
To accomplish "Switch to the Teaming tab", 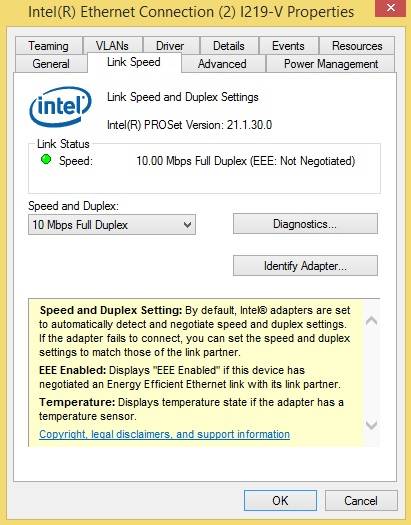I will pos(49,46).
